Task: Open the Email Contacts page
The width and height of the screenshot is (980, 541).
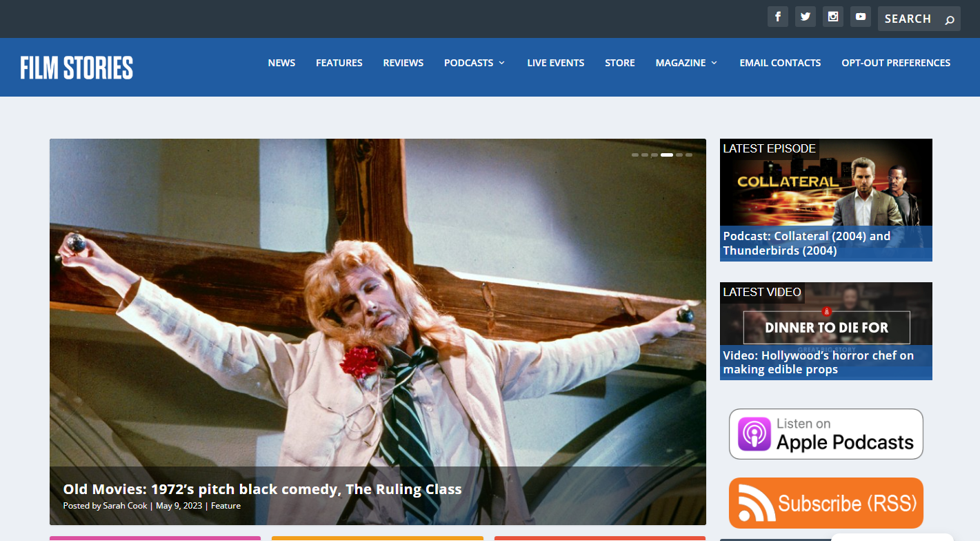Action: coord(780,63)
